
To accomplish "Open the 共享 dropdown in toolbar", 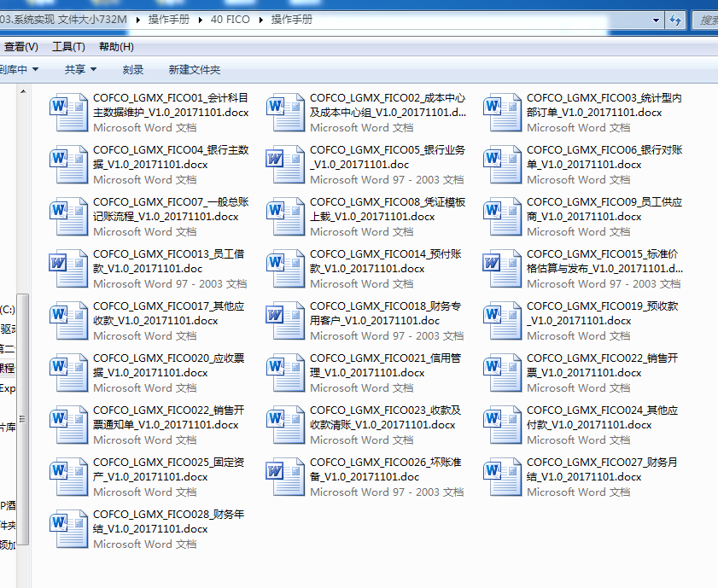I will click(80, 70).
